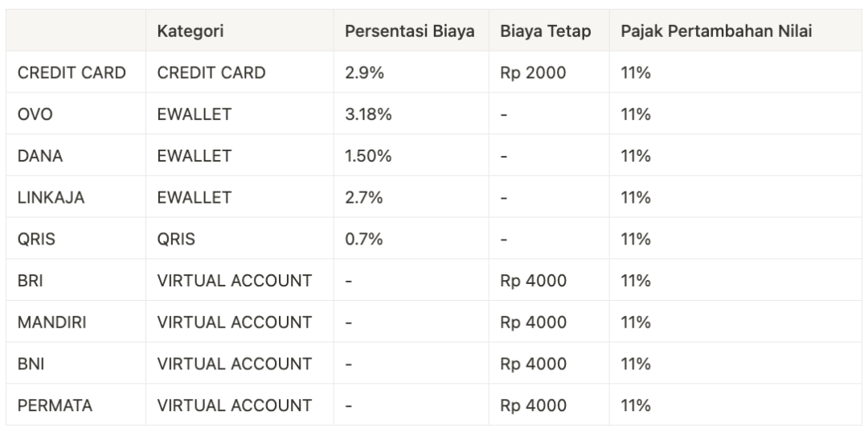Click the Kategori column header
868x432 pixels.
190,31
